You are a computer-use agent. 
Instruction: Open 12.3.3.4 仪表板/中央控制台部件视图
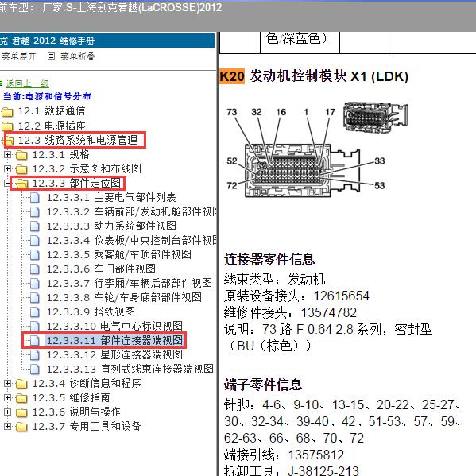(132, 241)
